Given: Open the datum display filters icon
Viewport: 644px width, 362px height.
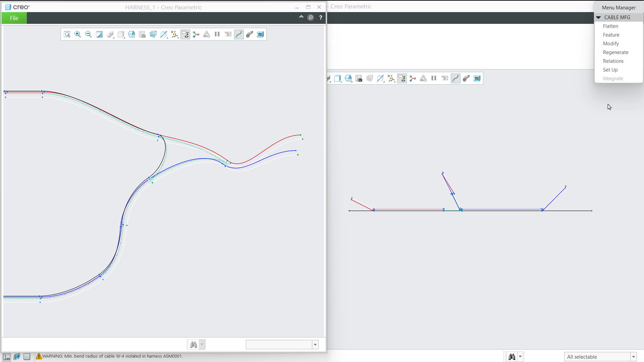Looking at the screenshot, I should pos(174,34).
